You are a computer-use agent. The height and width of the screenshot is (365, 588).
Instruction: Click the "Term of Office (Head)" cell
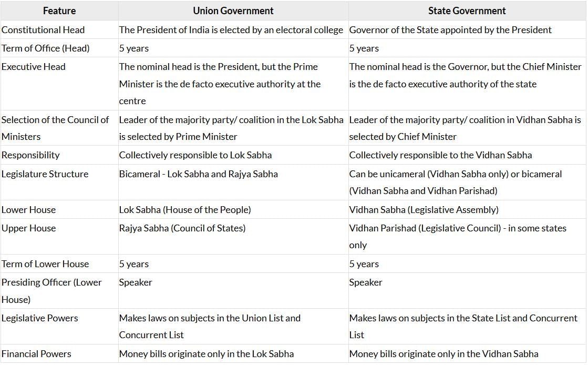(x=46, y=48)
